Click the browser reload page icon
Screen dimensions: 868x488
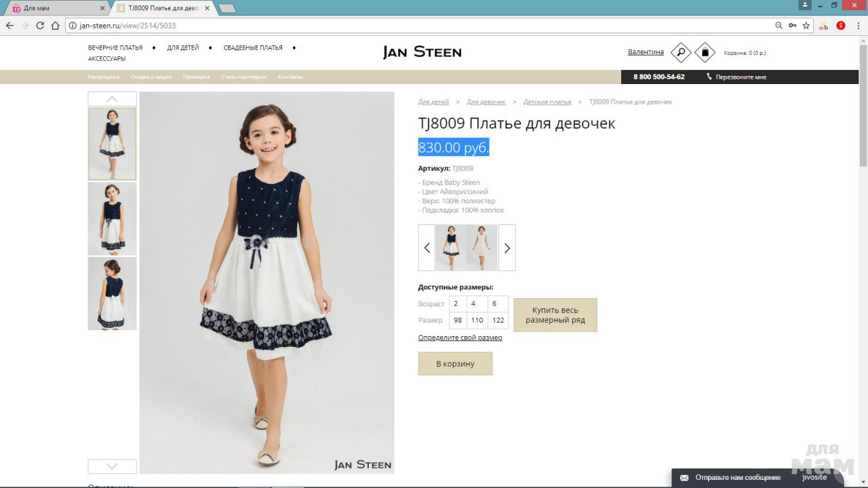point(40,26)
